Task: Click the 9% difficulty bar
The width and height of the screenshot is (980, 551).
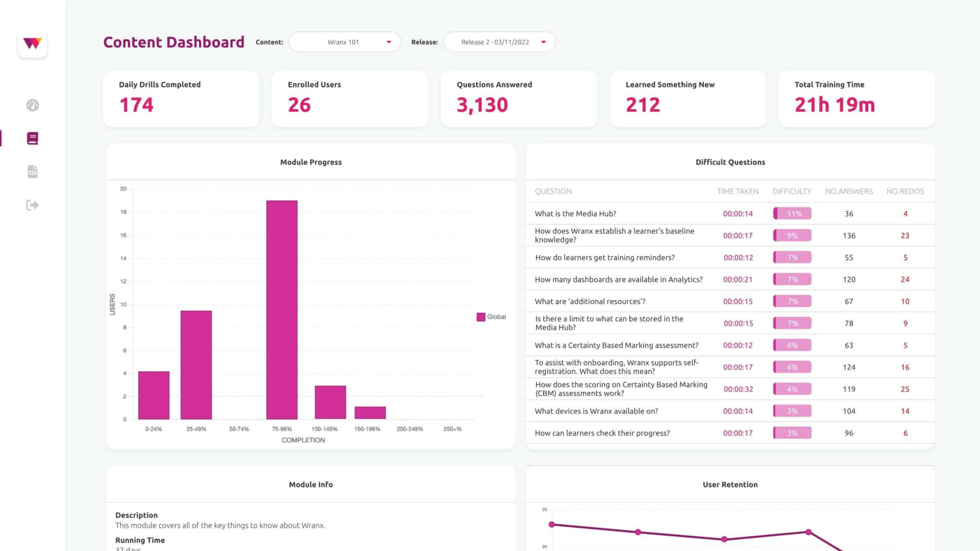Action: (x=792, y=235)
